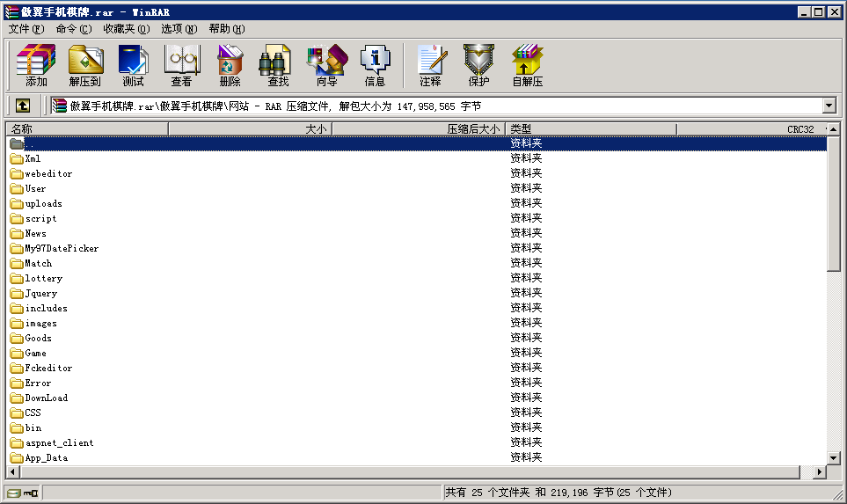The width and height of the screenshot is (847, 504).
Task: Select the App_Data folder
Action: (x=46, y=458)
